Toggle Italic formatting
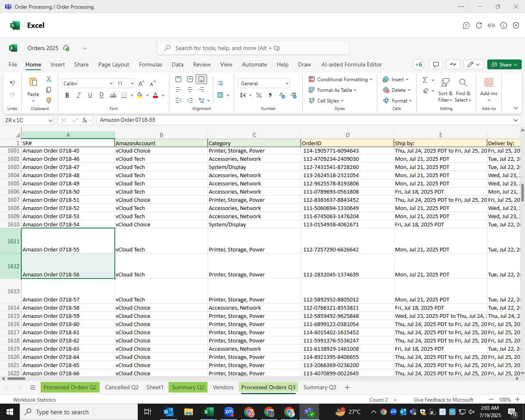Image resolution: width=525 pixels, height=420 pixels. [x=79, y=95]
